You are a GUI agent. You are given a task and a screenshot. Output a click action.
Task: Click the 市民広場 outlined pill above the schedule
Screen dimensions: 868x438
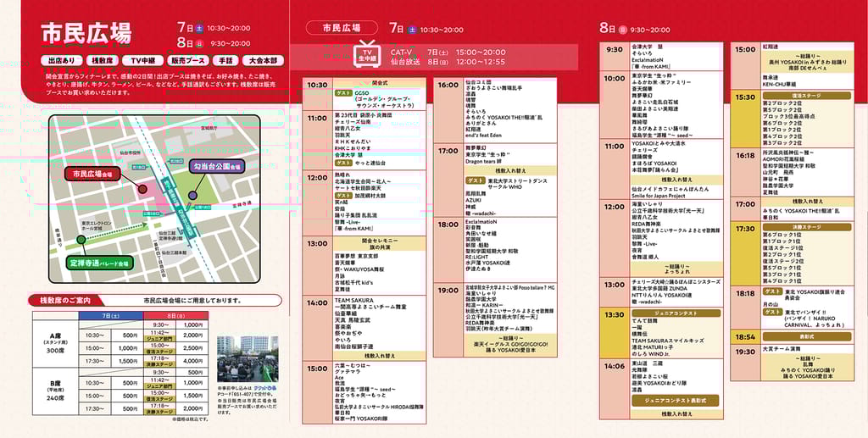(x=342, y=28)
